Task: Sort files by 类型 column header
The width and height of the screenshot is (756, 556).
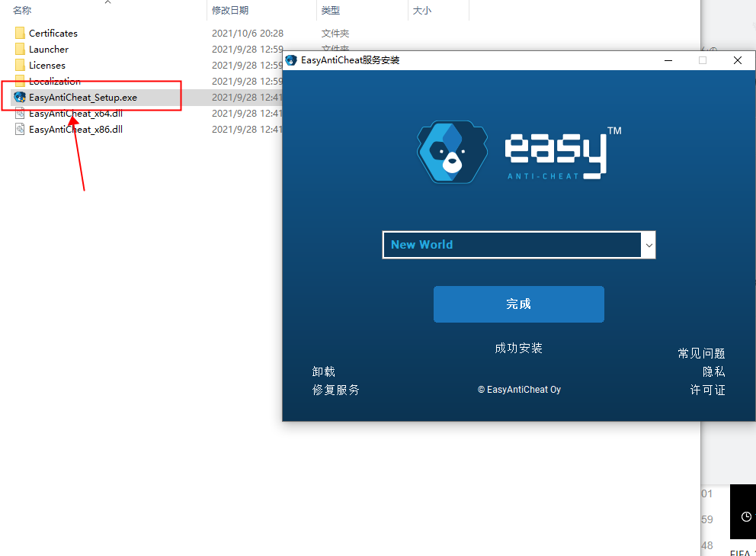Action: tap(330, 10)
